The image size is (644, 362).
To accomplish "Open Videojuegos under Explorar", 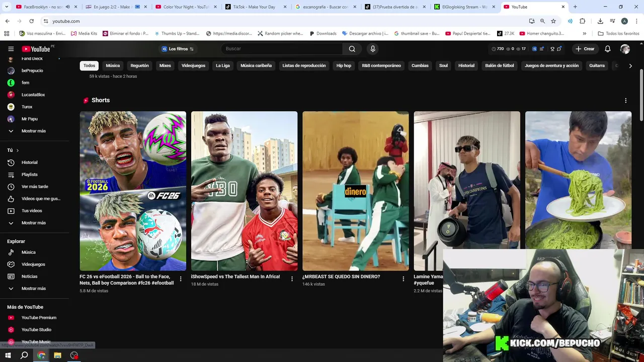I will 33,264.
